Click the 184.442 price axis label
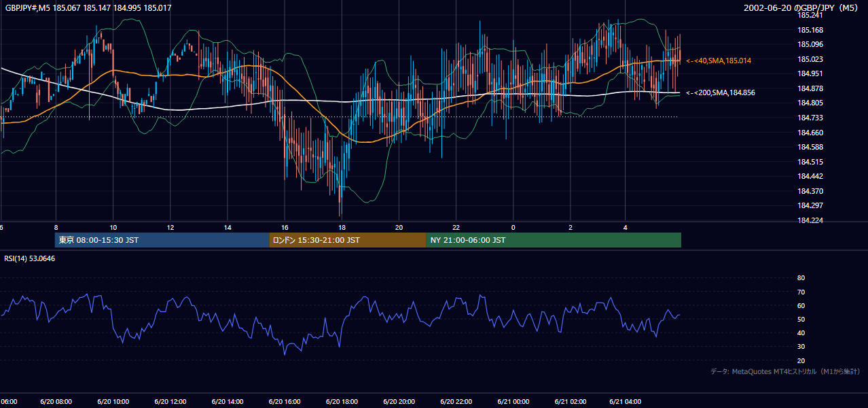868x408 pixels. pyautogui.click(x=810, y=176)
